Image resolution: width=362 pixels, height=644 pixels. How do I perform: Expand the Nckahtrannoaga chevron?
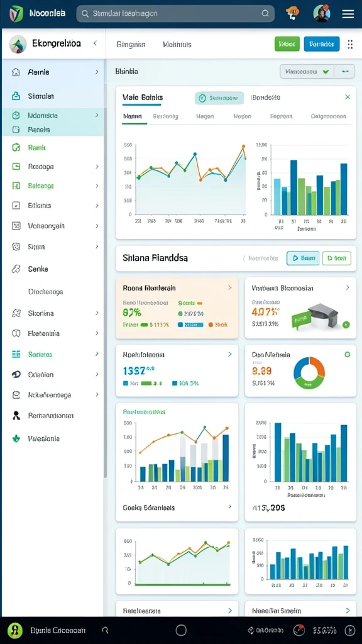tap(97, 395)
